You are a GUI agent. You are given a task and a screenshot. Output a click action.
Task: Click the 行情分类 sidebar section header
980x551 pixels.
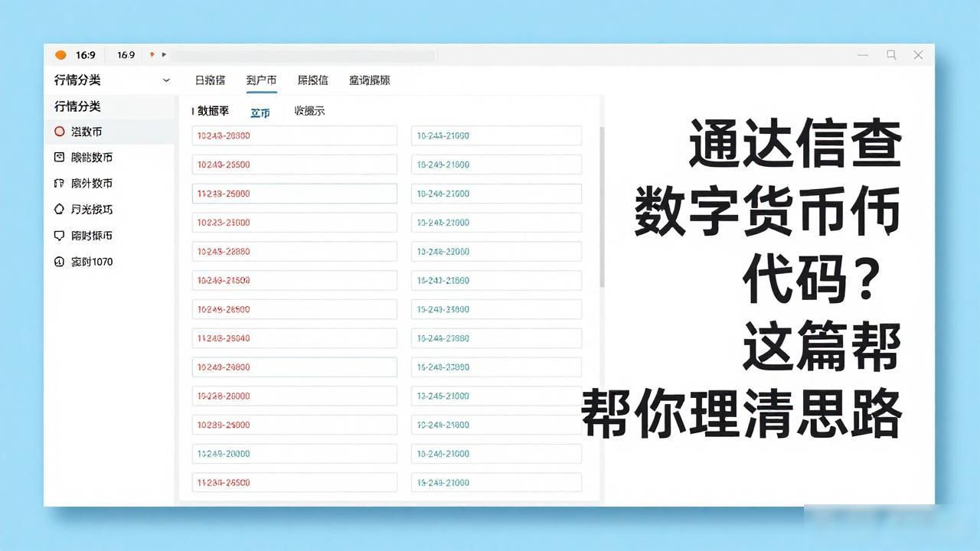tap(77, 106)
